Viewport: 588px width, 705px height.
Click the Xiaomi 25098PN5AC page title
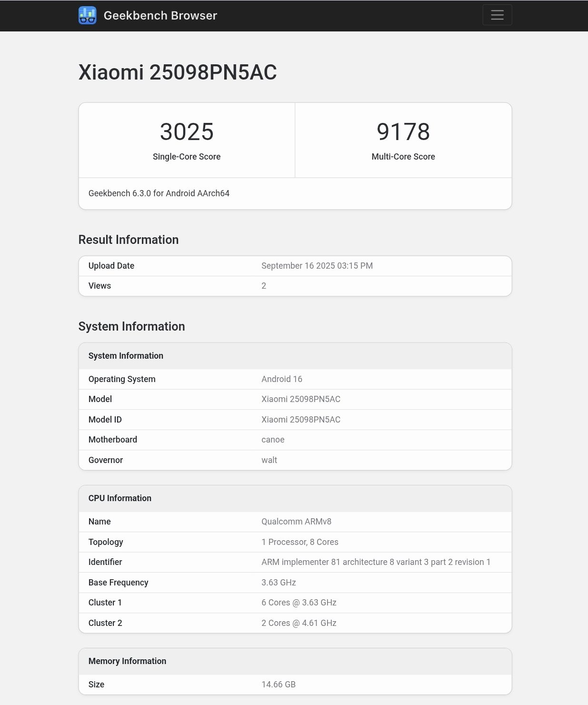pyautogui.click(x=178, y=72)
